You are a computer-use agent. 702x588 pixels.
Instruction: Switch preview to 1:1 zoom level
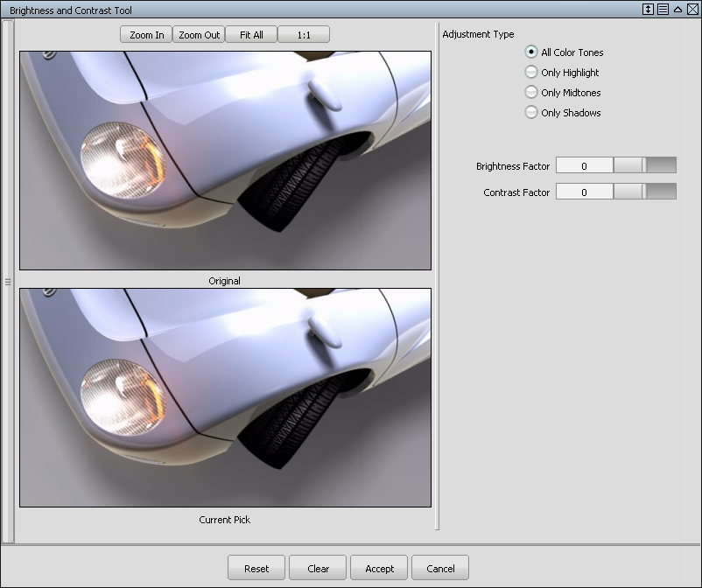pyautogui.click(x=303, y=34)
